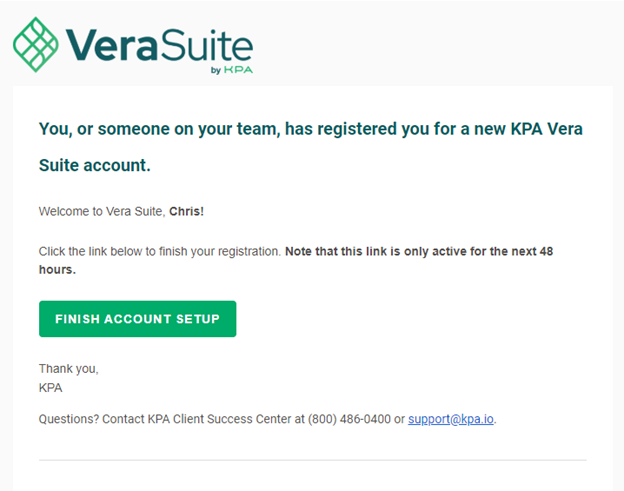Click "KPA Vera" at the heading's end
624x491 pixels.
tap(547, 129)
